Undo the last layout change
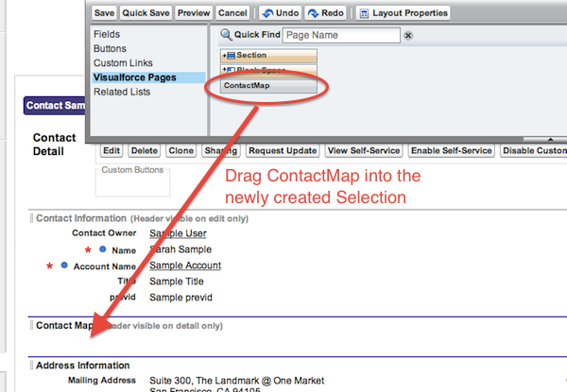This screenshot has width=567, height=392. coord(281,13)
